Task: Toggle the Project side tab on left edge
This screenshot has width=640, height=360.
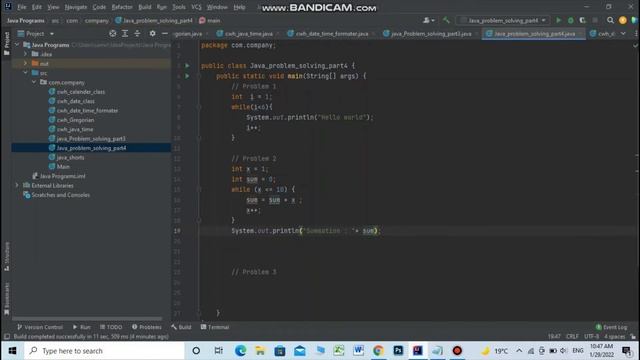Action: [x=6, y=43]
